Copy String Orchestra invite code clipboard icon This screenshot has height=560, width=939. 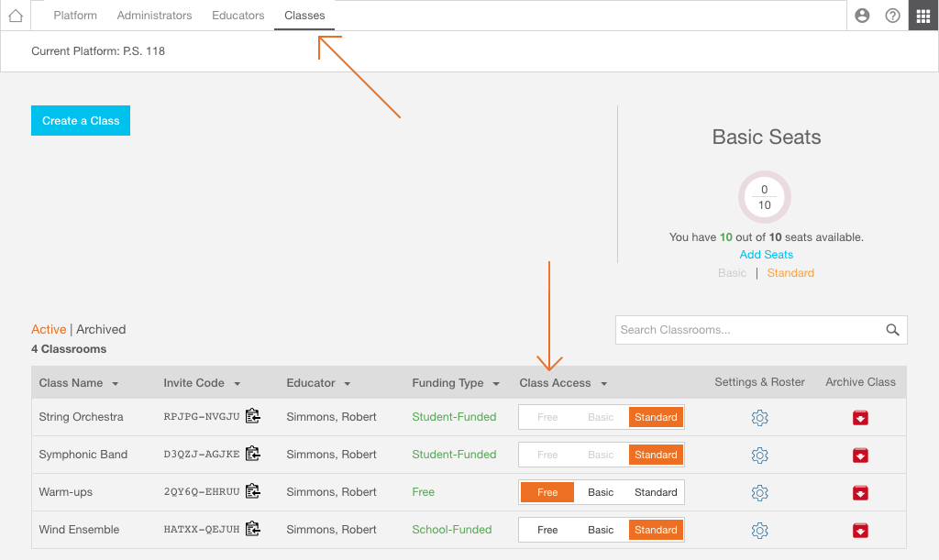253,416
